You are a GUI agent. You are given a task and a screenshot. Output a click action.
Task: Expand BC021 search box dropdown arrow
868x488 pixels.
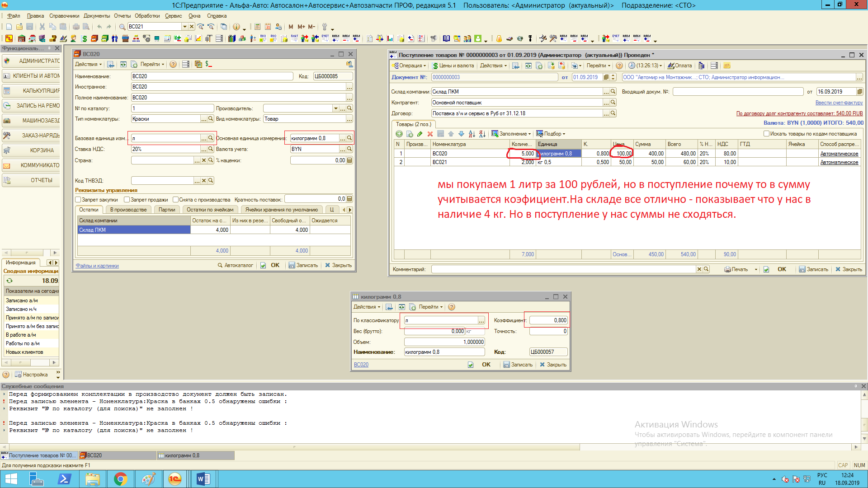pyautogui.click(x=184, y=27)
